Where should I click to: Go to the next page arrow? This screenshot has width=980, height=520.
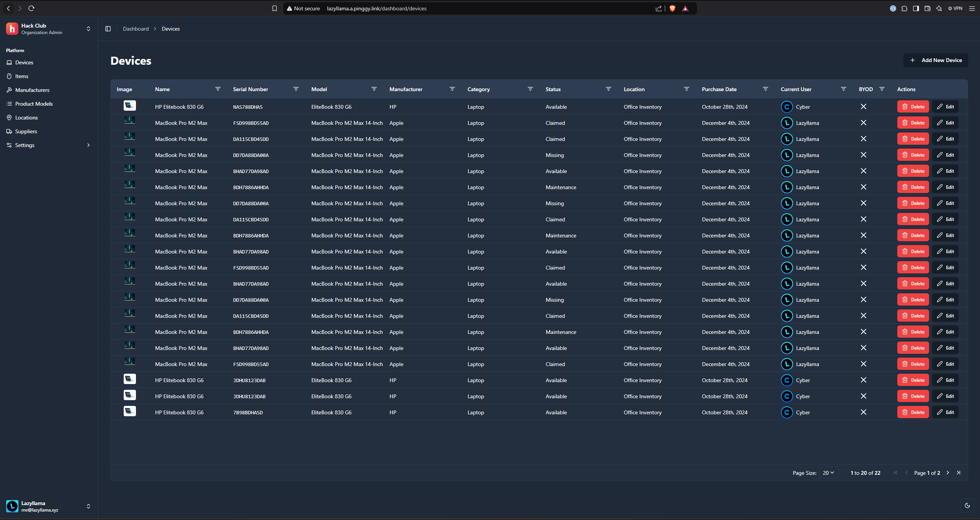(x=948, y=473)
